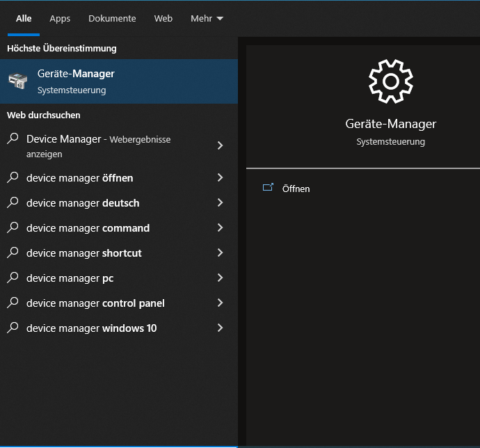Click the Öffnen launch icon
The image size is (480, 448).
pos(268,188)
